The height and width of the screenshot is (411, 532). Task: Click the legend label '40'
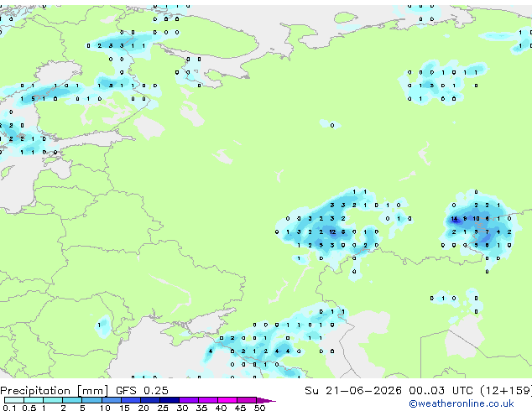221,408
